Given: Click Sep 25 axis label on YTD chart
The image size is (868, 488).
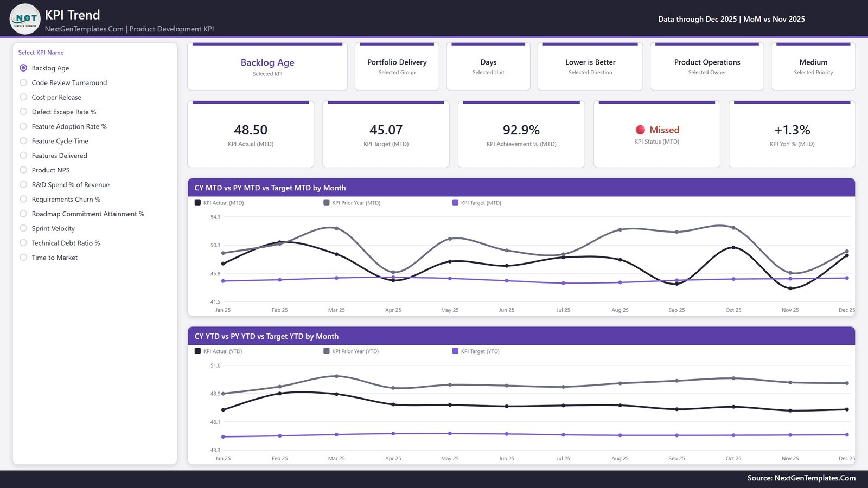Looking at the screenshot, I should pos(676,459).
